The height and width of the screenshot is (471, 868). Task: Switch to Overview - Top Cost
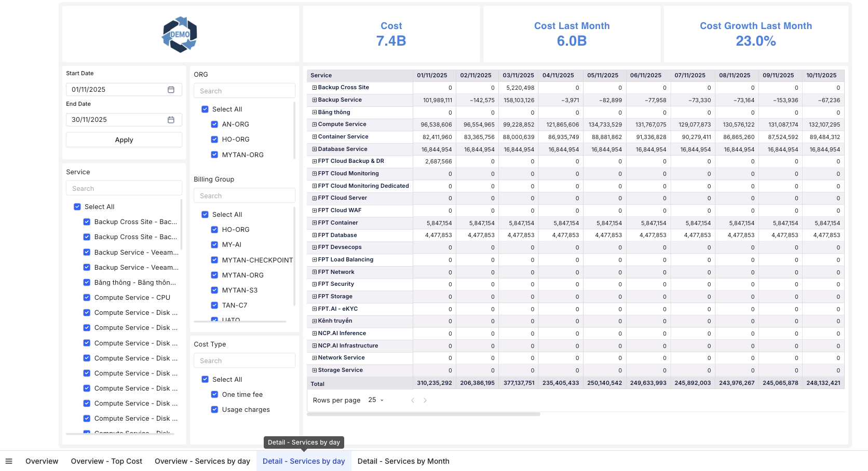tap(106, 461)
